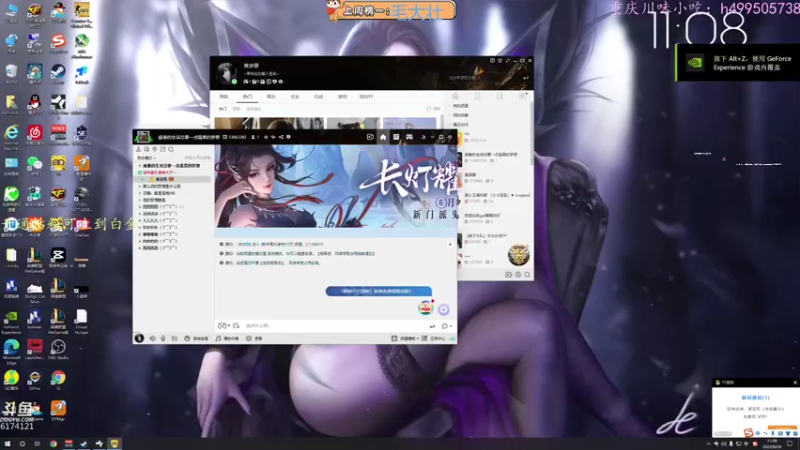Viewport: 800px width, 450px height.
Task: Click the enter arrow send icon in chat input
Action: 432,326
